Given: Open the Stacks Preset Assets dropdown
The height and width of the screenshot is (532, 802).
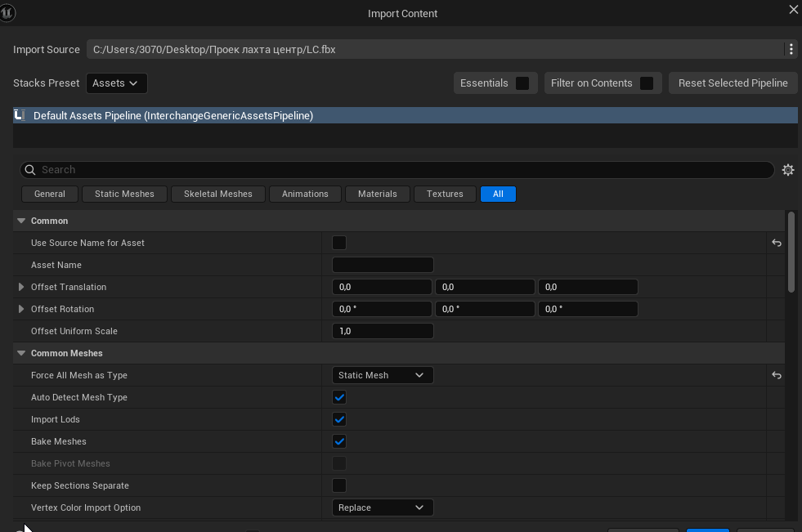Looking at the screenshot, I should (x=117, y=83).
